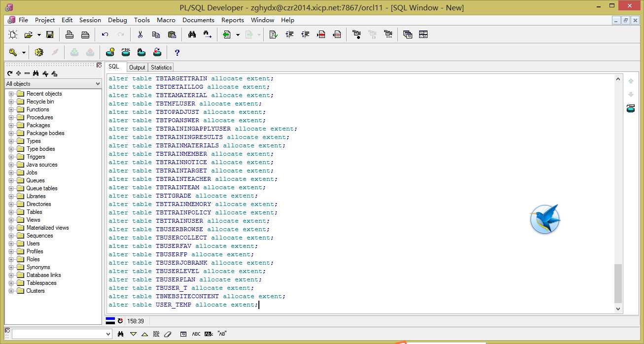644x344 pixels.
Task: Expand the Recent objects tree node
Action: click(11, 94)
